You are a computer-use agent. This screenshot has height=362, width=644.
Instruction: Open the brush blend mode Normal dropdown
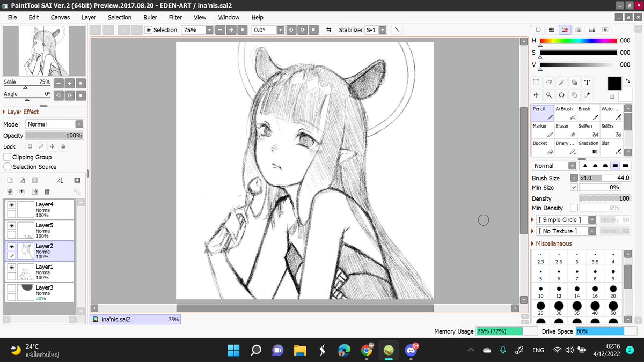(554, 166)
